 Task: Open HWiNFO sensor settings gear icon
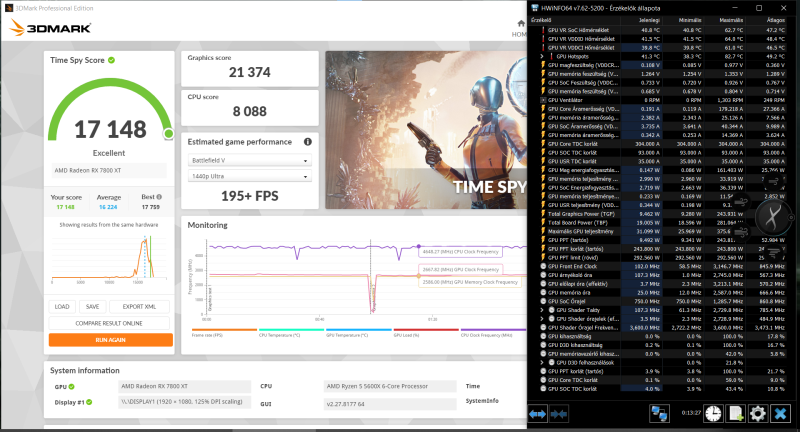(758, 414)
